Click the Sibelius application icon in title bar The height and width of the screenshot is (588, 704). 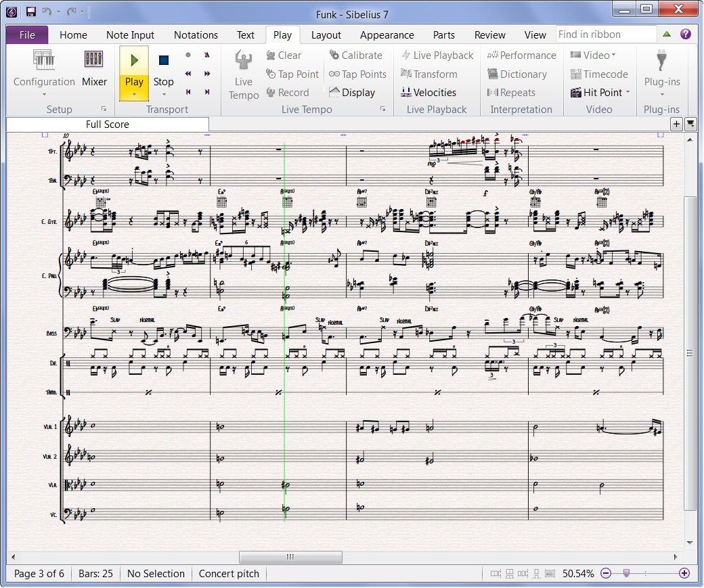click(x=12, y=12)
